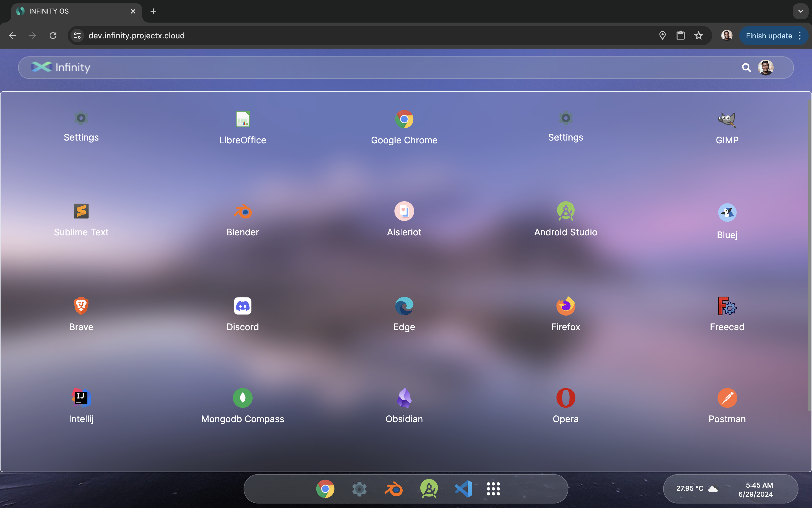812x508 pixels.
Task: Open the Settings app next to GIMP
Action: coord(565,126)
